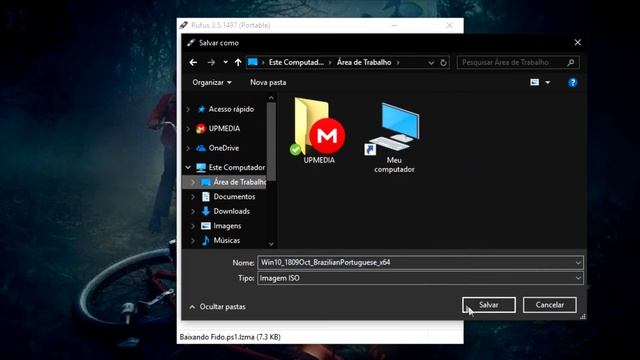Go up one folder level
The height and width of the screenshot is (360, 640).
(238, 62)
